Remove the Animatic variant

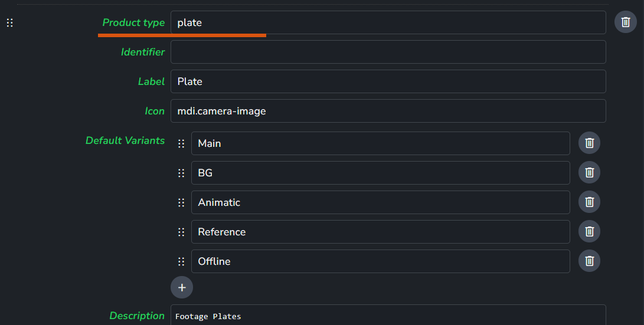tap(589, 202)
